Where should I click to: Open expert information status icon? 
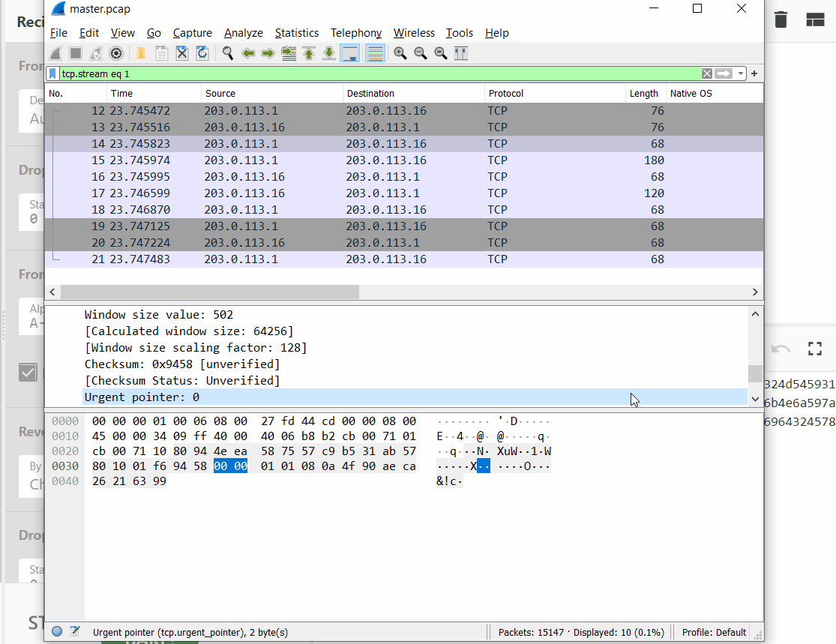tap(57, 632)
